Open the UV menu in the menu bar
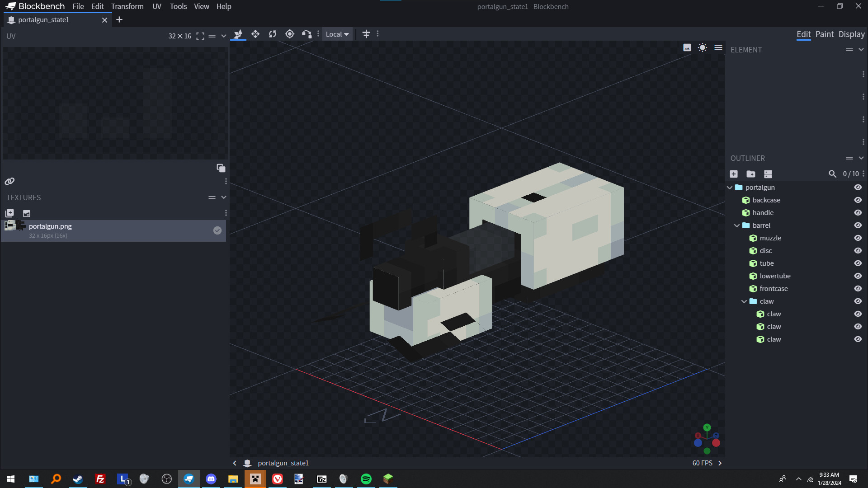The height and width of the screenshot is (488, 868). (156, 6)
